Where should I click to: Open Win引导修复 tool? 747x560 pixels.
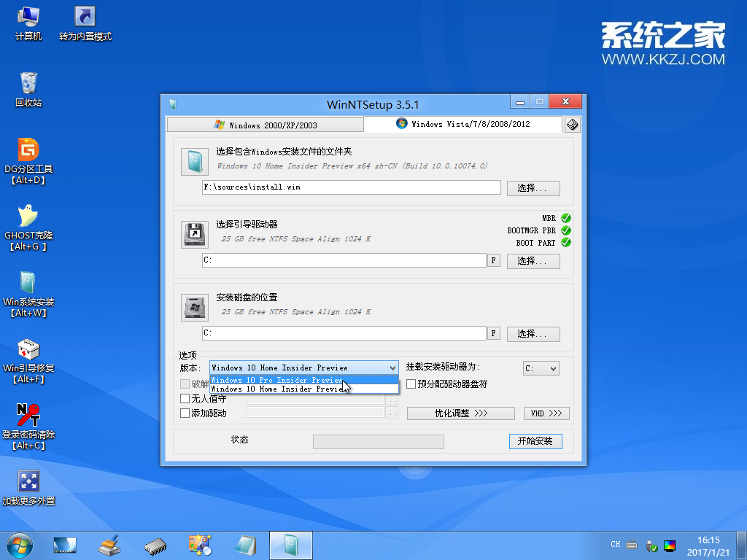(29, 350)
